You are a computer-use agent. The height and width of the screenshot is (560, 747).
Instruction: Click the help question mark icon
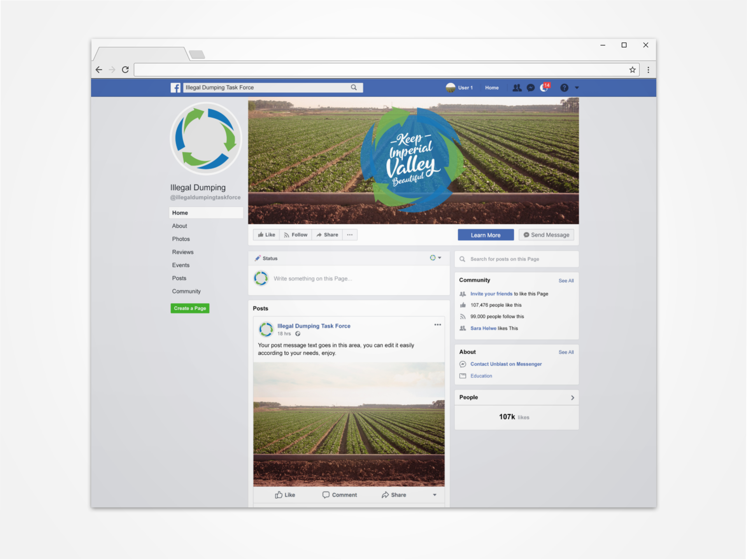tap(564, 88)
